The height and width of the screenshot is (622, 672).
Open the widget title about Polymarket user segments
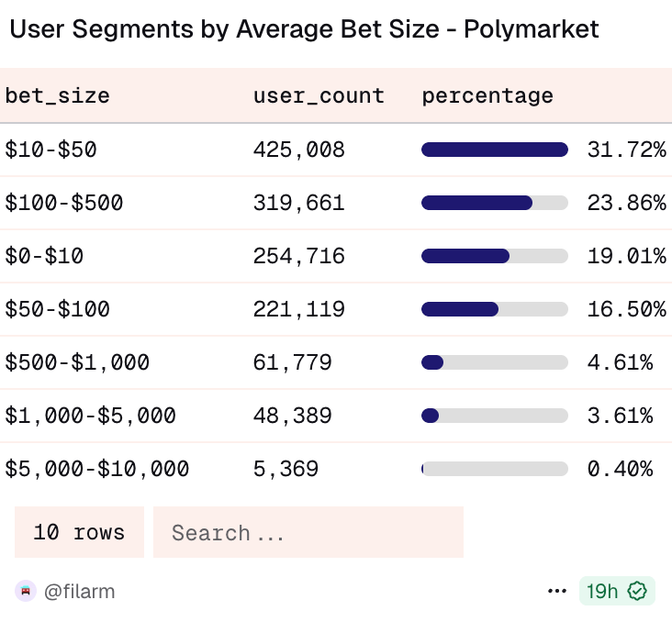304,29
